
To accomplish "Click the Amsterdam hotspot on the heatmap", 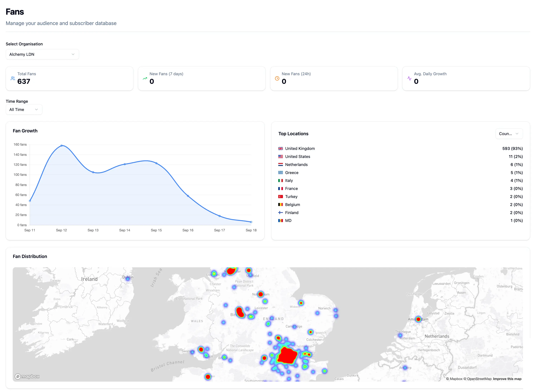I will tap(418, 319).
